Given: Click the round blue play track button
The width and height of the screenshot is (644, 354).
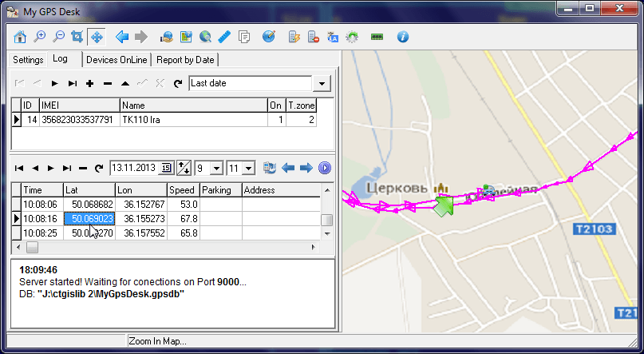Looking at the screenshot, I should (x=324, y=168).
